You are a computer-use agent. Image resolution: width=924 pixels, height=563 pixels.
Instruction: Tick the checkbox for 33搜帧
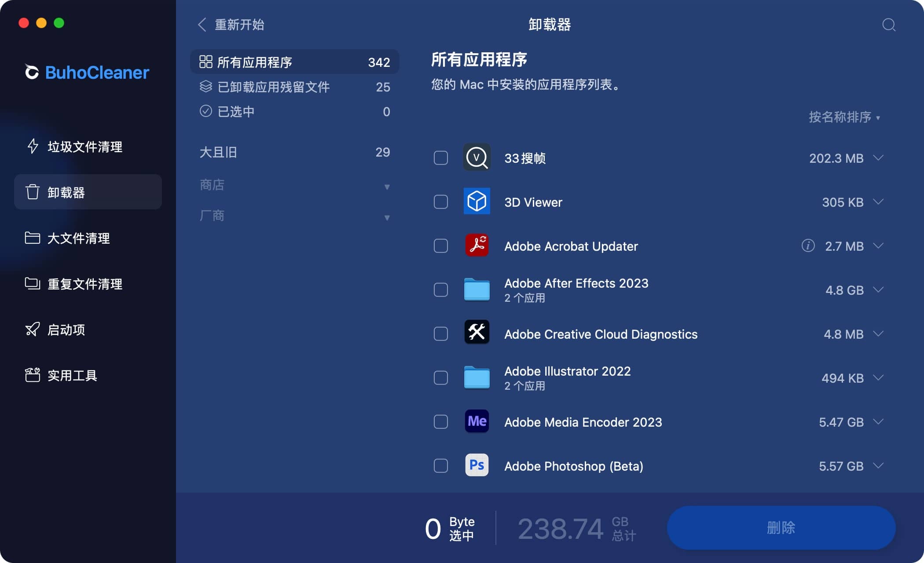point(441,158)
